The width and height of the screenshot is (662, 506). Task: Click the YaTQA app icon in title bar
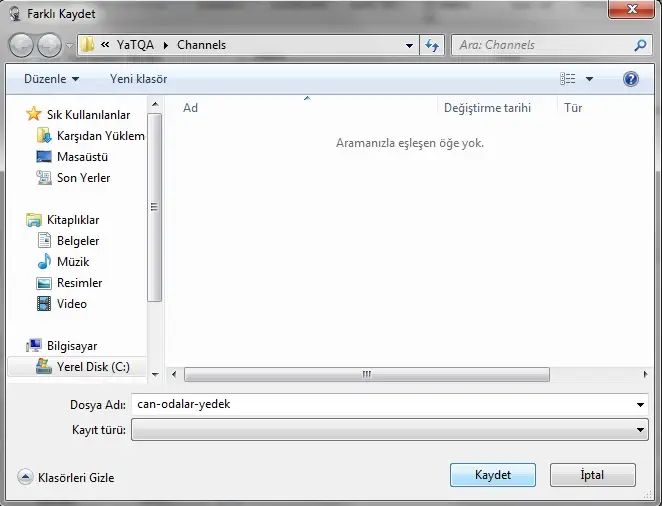[15, 14]
